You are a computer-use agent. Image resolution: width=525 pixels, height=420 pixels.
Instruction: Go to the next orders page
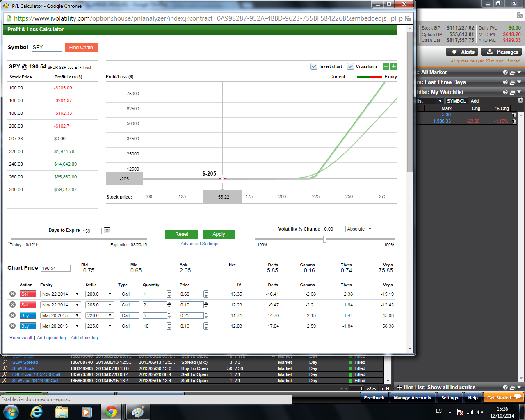(383, 388)
